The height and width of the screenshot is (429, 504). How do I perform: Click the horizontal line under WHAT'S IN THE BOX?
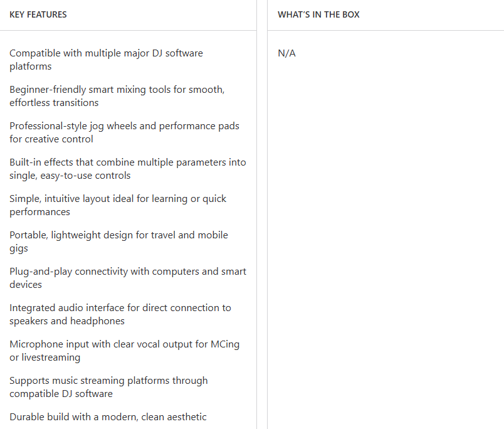(x=386, y=30)
